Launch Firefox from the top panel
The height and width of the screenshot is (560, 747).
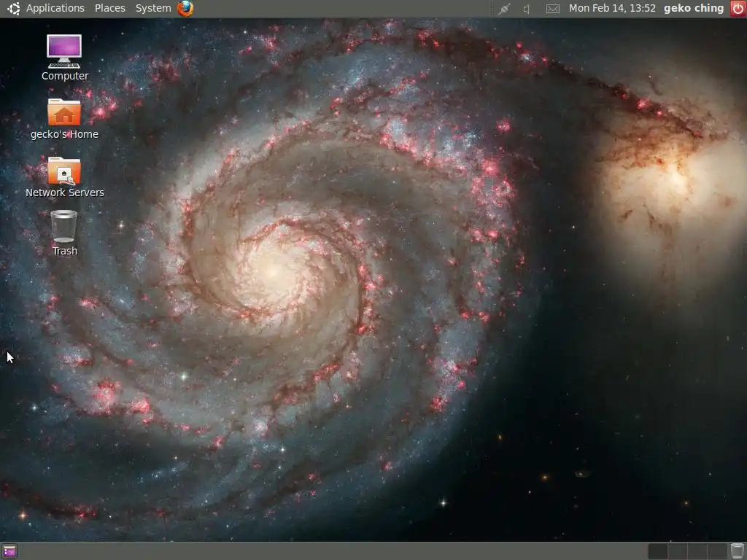click(x=185, y=8)
